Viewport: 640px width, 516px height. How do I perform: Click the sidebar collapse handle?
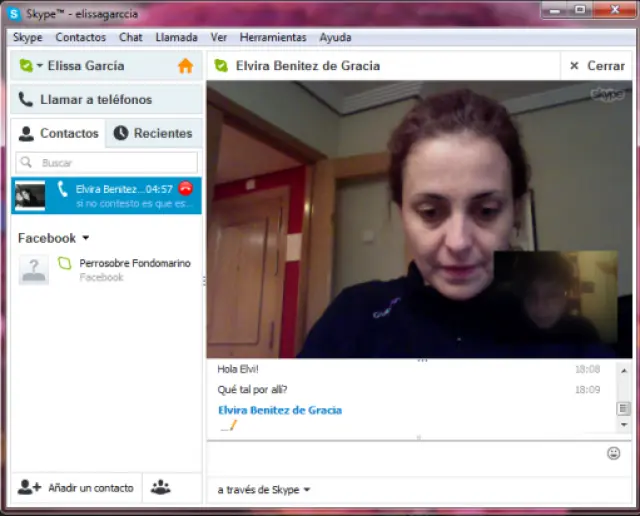point(204,280)
